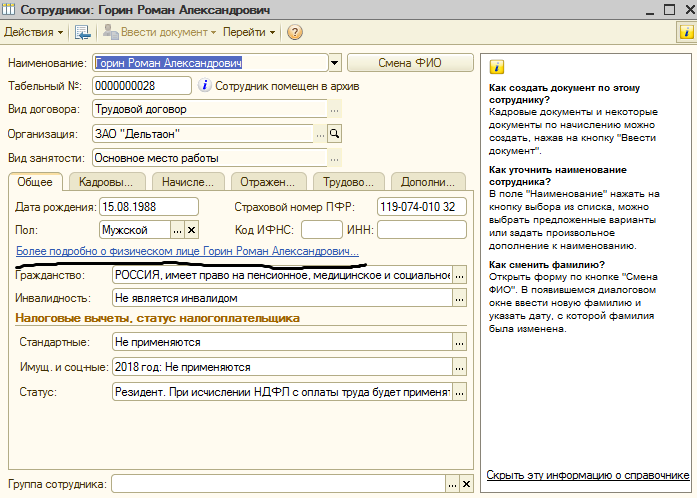Image resolution: width=697 pixels, height=498 pixels.
Task: Open the Ввести документ dropdown
Action: click(x=159, y=32)
